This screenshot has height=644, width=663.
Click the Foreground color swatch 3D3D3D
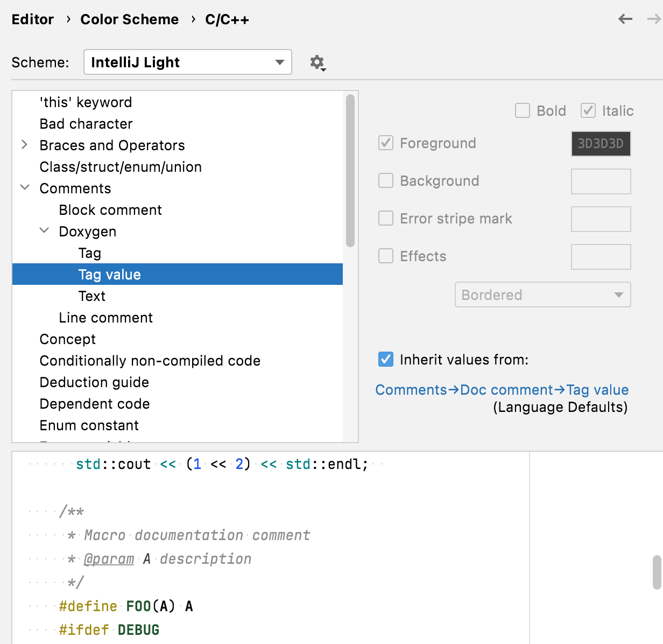point(601,143)
